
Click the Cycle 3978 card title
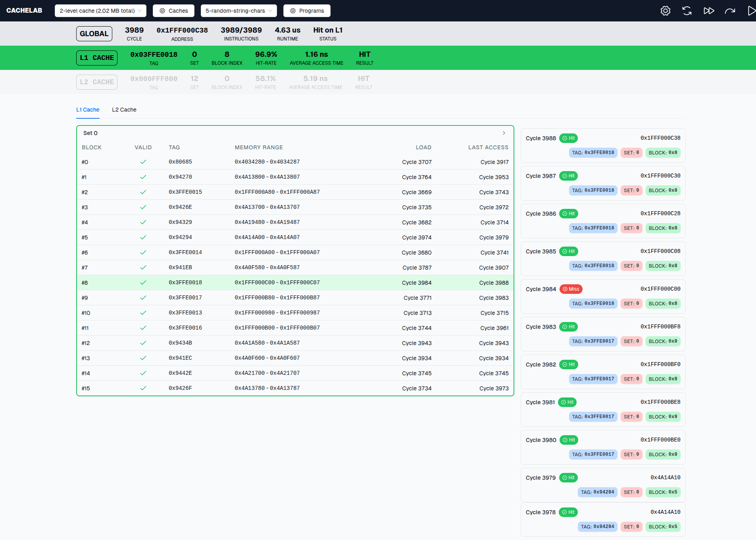[541, 512]
